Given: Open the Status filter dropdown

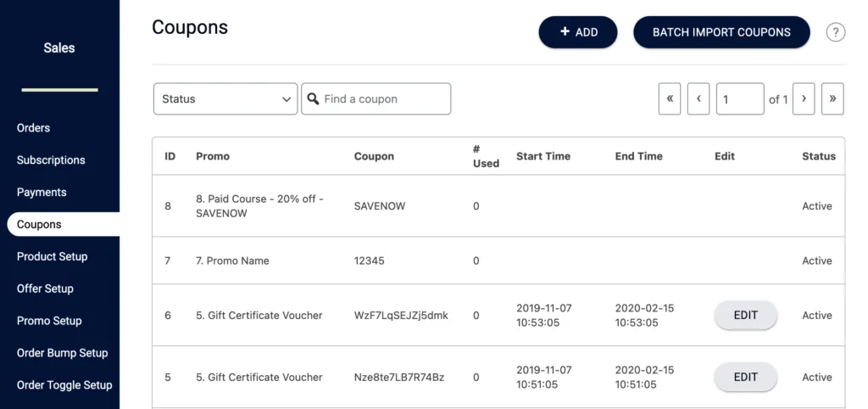Looking at the screenshot, I should pos(225,99).
